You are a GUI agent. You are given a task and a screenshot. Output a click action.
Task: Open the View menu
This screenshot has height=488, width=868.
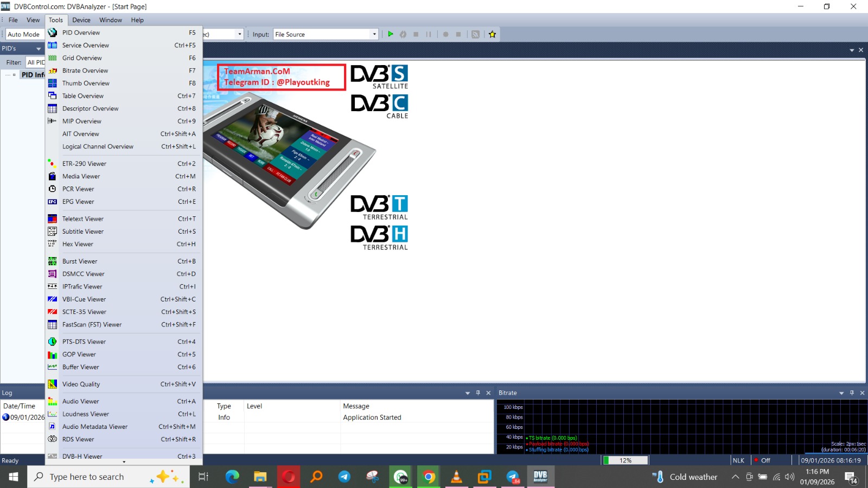(33, 20)
